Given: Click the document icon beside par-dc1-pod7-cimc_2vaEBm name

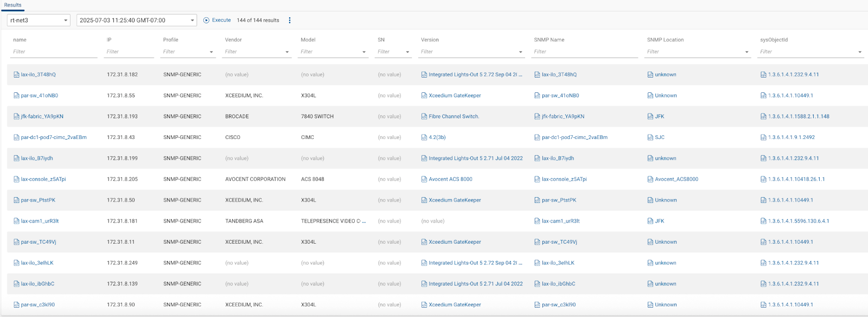Looking at the screenshot, I should tap(16, 137).
